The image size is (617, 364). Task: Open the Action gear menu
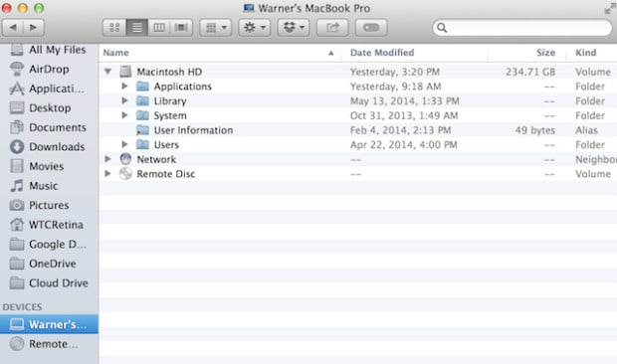(x=254, y=28)
